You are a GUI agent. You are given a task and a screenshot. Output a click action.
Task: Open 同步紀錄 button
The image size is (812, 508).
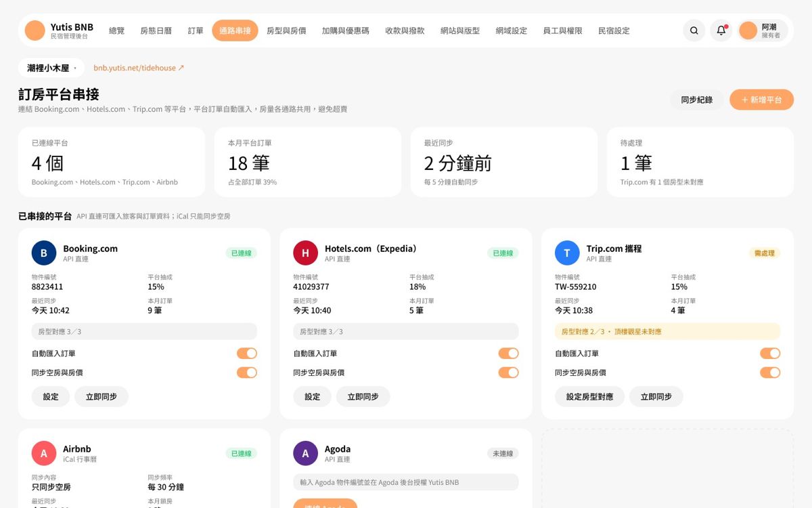697,100
